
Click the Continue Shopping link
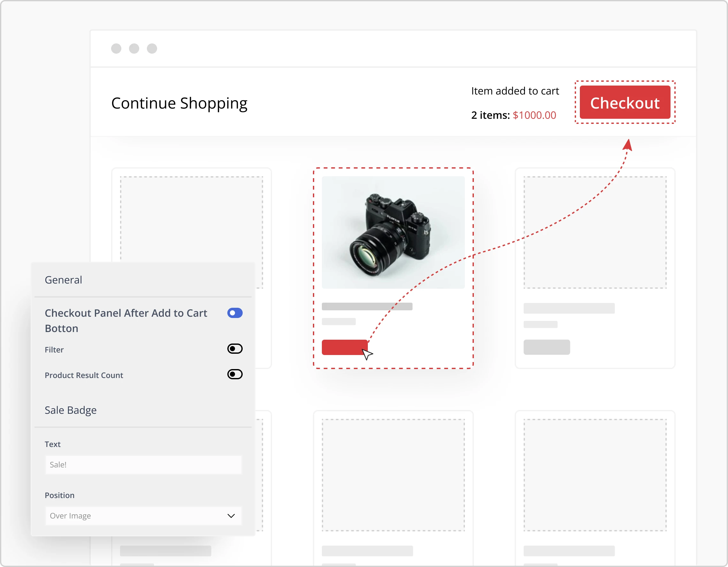179,103
